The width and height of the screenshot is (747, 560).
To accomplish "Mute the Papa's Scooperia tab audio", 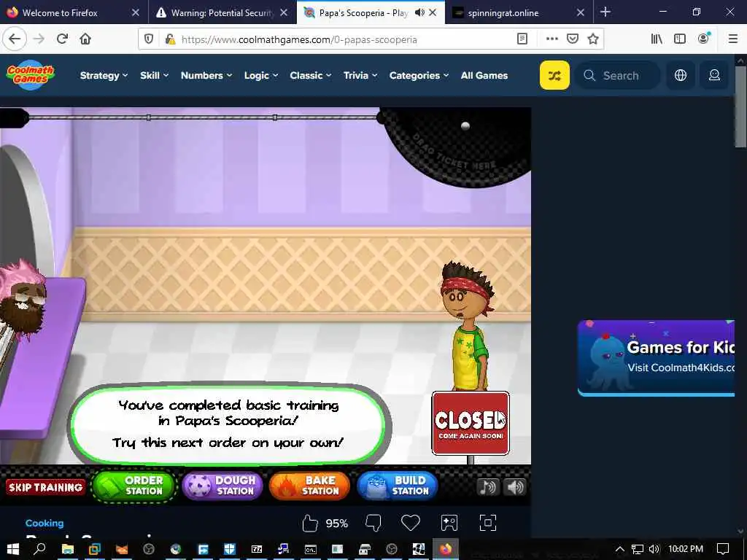I will coord(419,12).
